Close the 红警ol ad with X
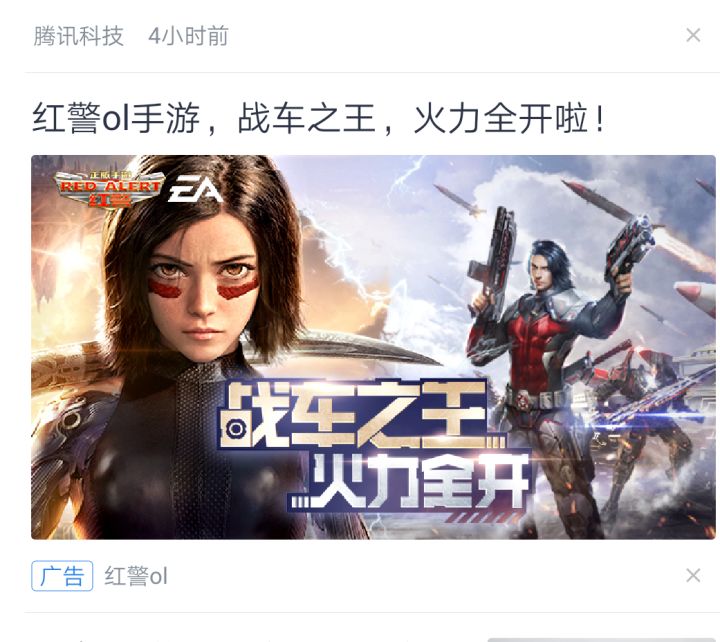720x642 pixels. pos(693,575)
